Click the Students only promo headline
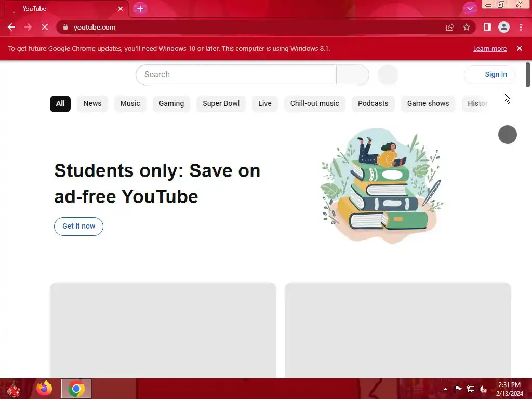Image resolution: width=532 pixels, height=399 pixels. point(157,183)
